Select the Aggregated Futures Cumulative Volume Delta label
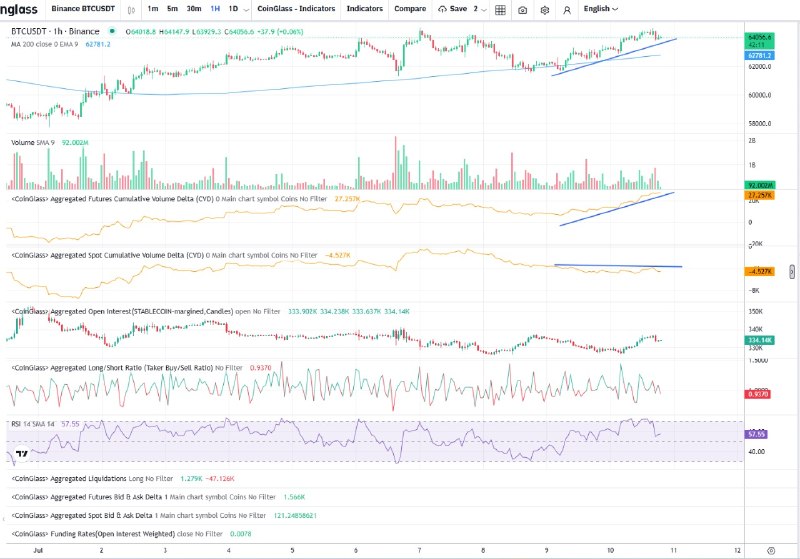 click(x=169, y=199)
